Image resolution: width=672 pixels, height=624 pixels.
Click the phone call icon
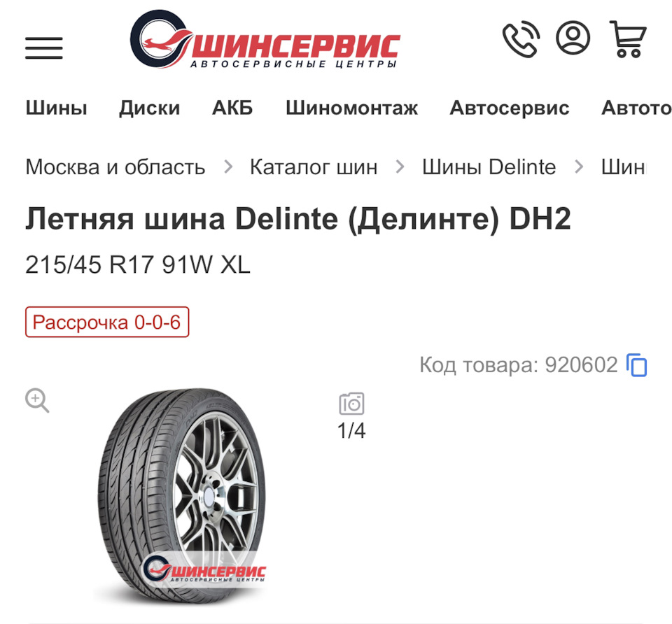click(521, 38)
